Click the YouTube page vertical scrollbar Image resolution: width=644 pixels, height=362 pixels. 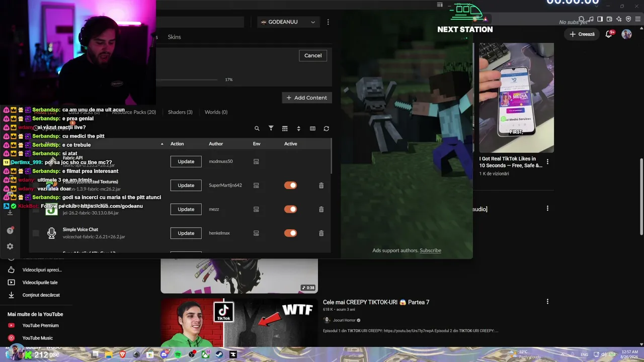pyautogui.click(x=641, y=196)
